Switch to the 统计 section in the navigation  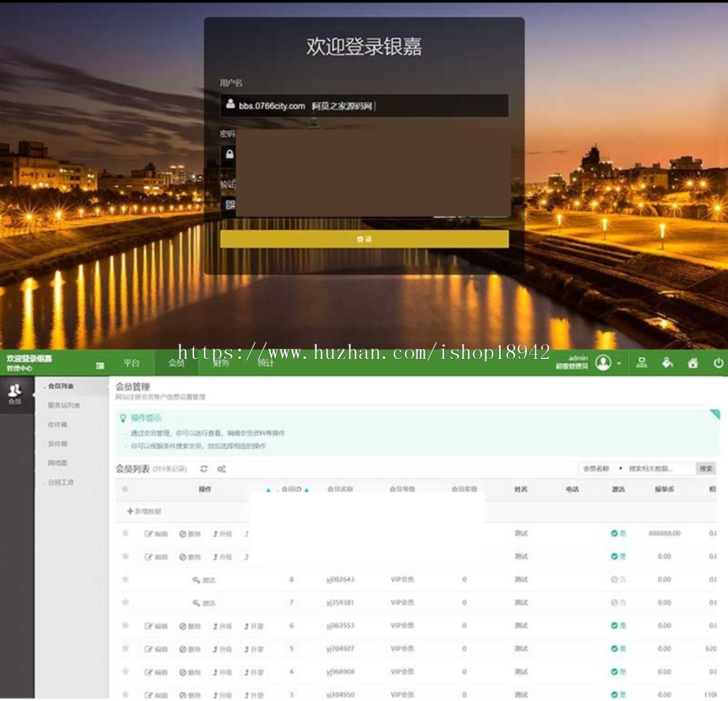[267, 363]
